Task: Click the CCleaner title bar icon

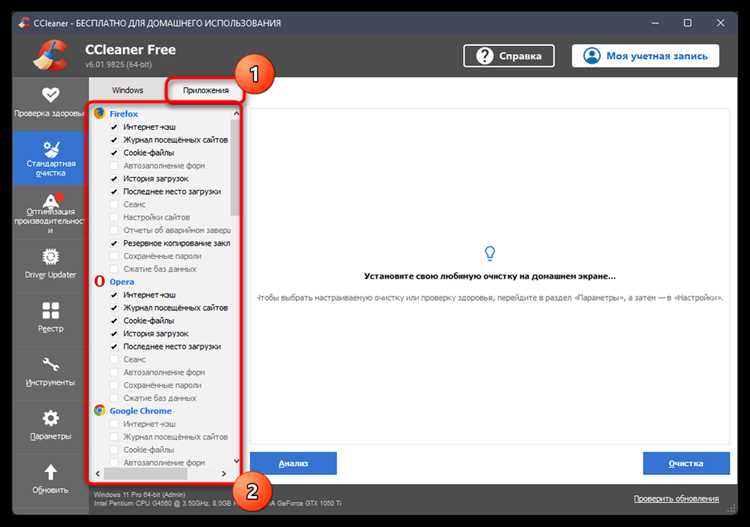Action: click(x=24, y=22)
